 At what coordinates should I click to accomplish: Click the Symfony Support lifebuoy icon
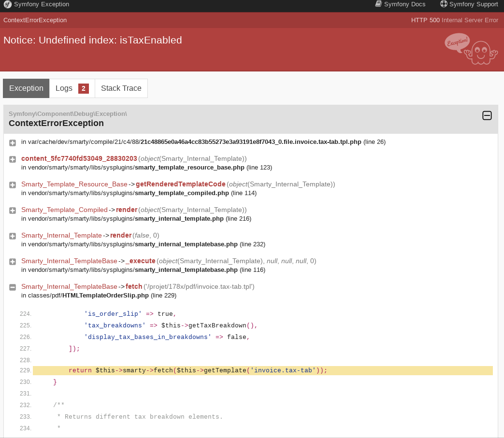pyautogui.click(x=444, y=4)
